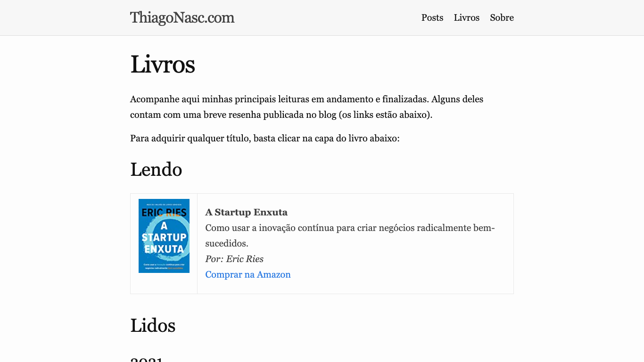Click the instruction line about clicar na capa
644x362 pixels.
pyautogui.click(x=265, y=138)
